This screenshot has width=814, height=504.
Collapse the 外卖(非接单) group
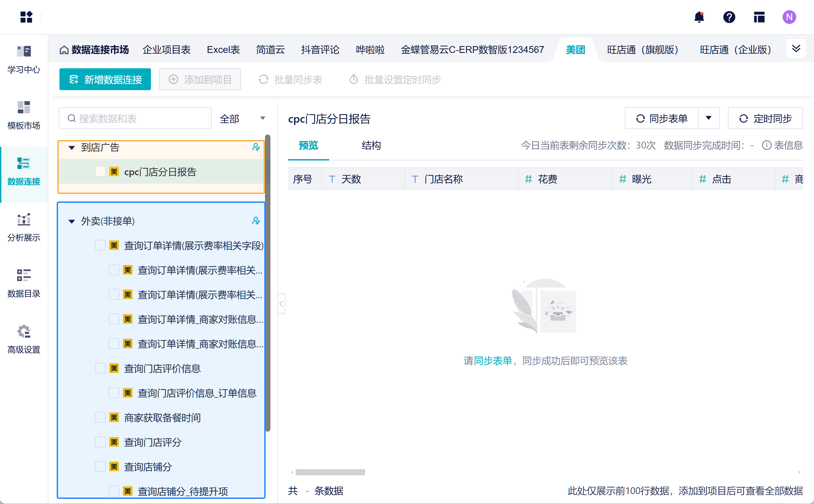coord(72,221)
